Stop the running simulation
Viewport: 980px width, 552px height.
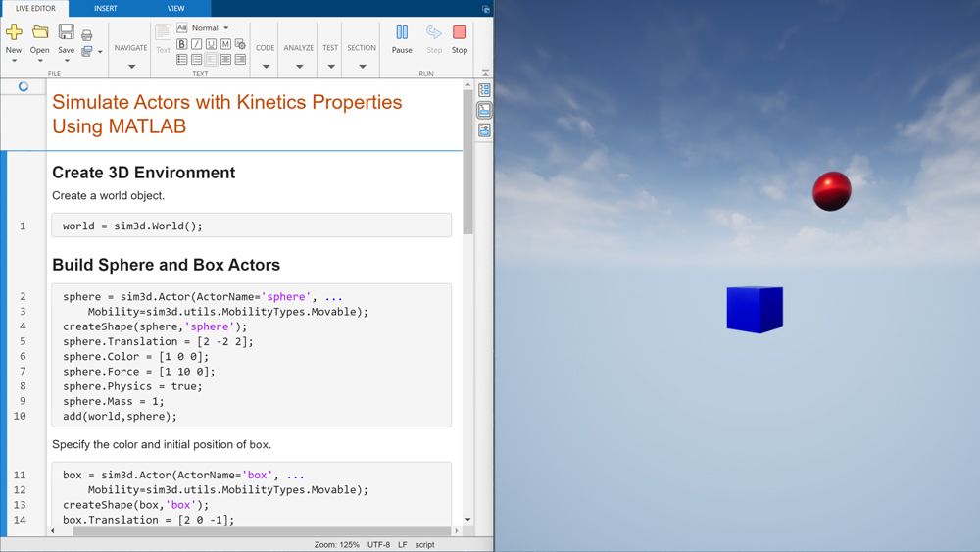(460, 38)
